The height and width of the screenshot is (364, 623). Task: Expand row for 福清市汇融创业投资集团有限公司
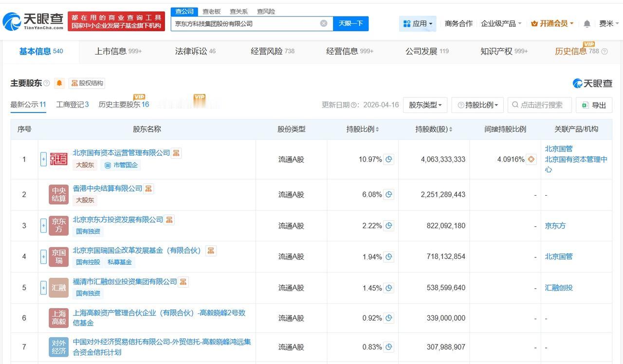click(43, 288)
